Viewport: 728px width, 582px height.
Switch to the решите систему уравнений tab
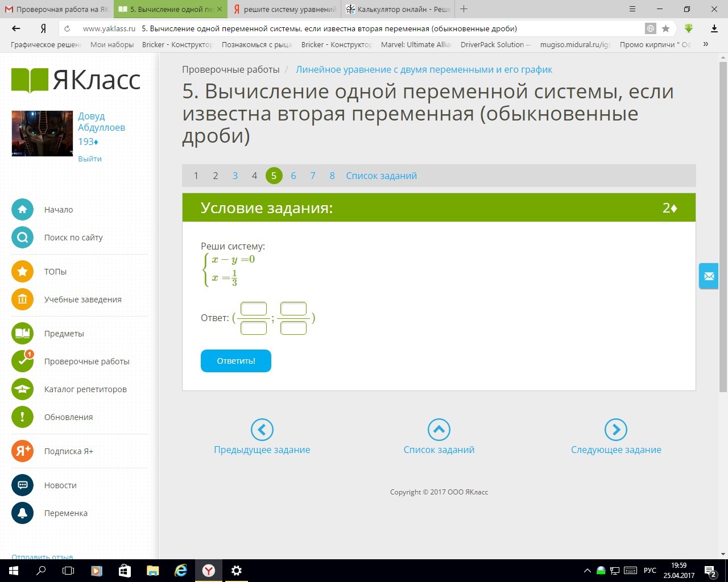(284, 9)
